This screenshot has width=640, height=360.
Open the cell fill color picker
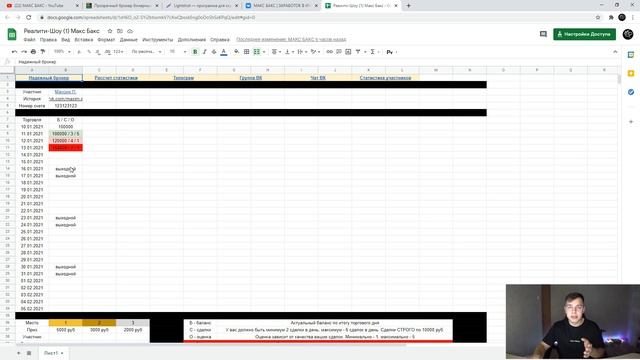[236, 52]
